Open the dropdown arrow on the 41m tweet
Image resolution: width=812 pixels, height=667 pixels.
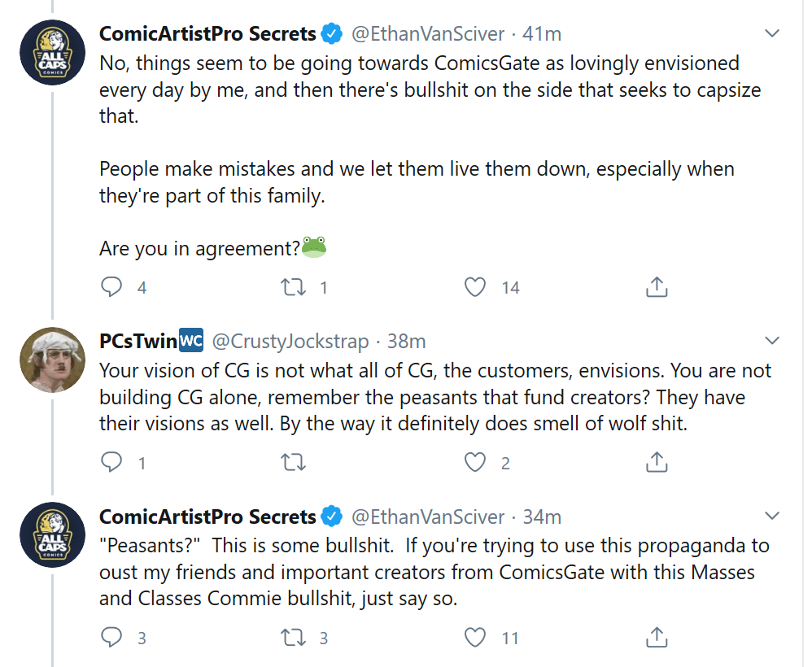click(772, 33)
